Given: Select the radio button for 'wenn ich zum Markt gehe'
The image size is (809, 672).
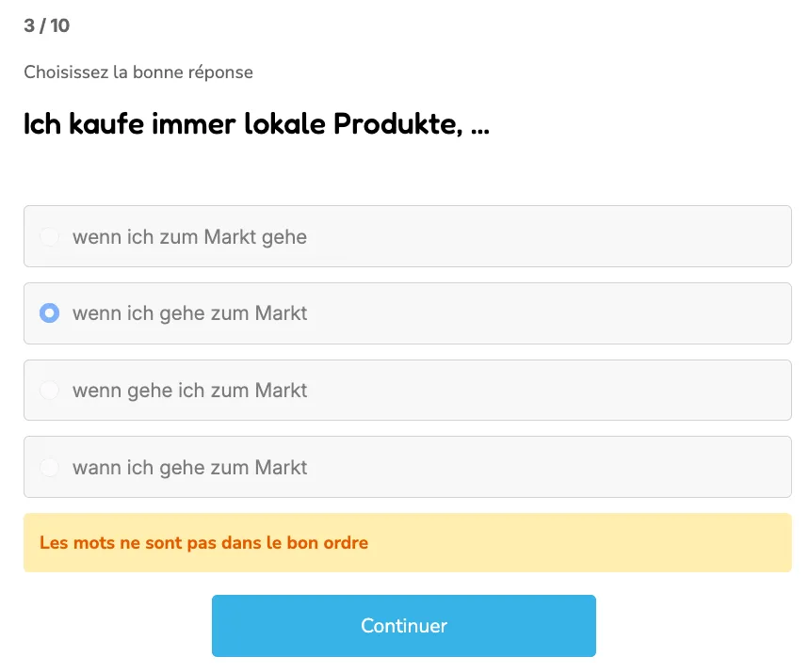Looking at the screenshot, I should coord(49,236).
